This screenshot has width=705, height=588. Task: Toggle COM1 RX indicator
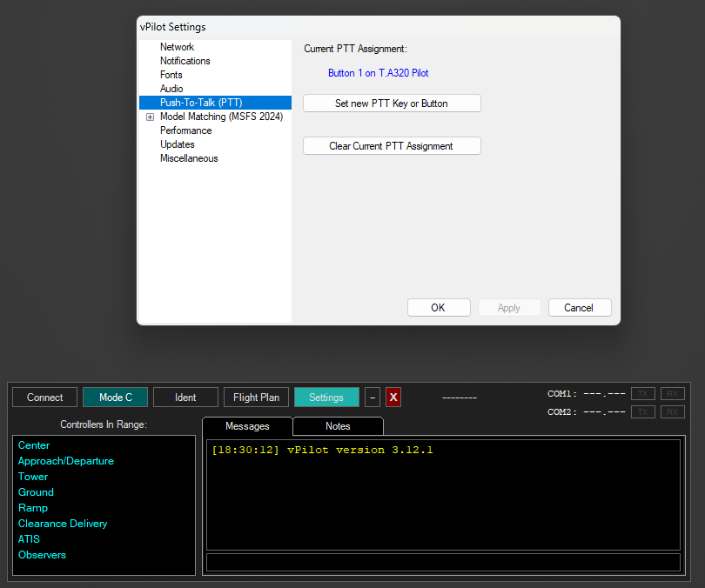pyautogui.click(x=673, y=394)
